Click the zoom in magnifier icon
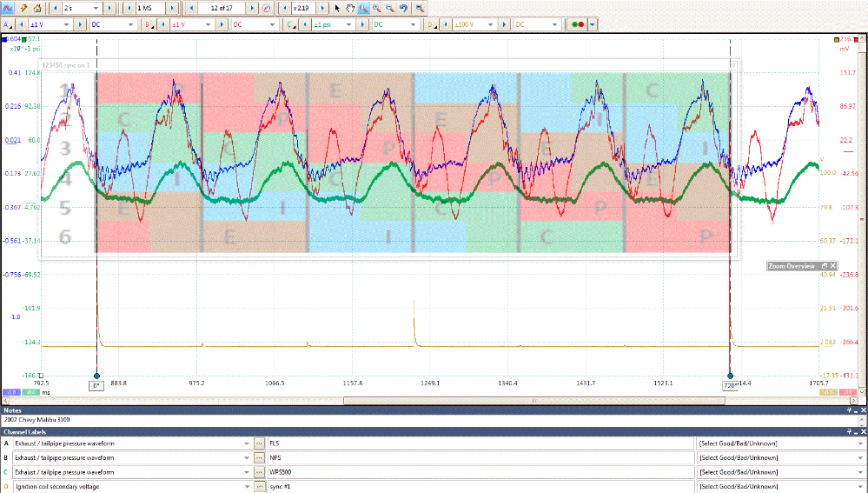 [x=377, y=7]
